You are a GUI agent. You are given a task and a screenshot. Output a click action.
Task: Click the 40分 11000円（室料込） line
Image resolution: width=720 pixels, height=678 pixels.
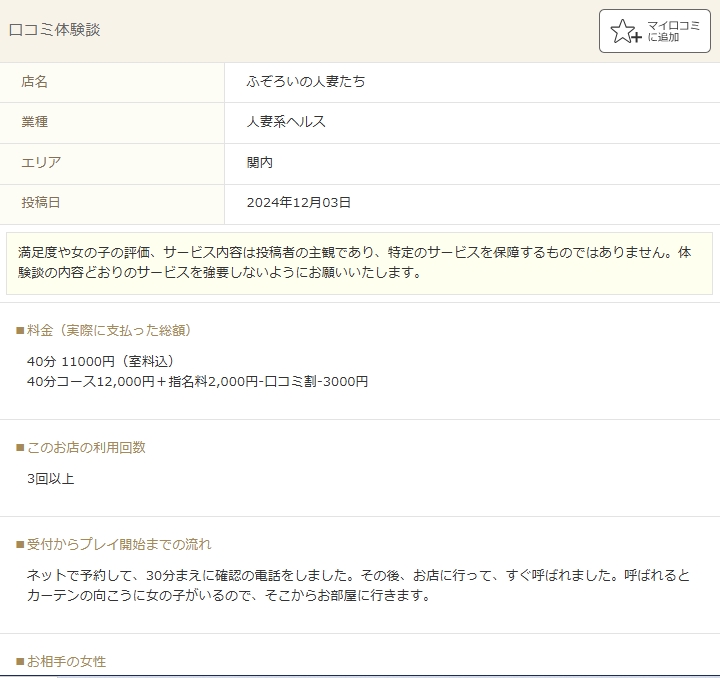100,362
